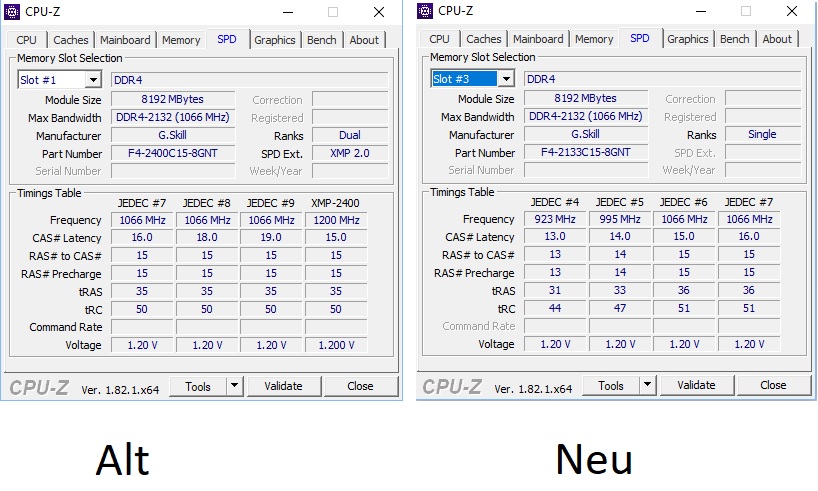Switch to CPU tab in right window

pyautogui.click(x=440, y=39)
